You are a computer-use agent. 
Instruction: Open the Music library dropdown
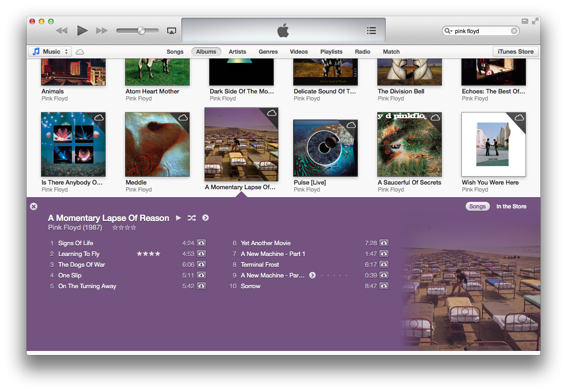tap(50, 51)
